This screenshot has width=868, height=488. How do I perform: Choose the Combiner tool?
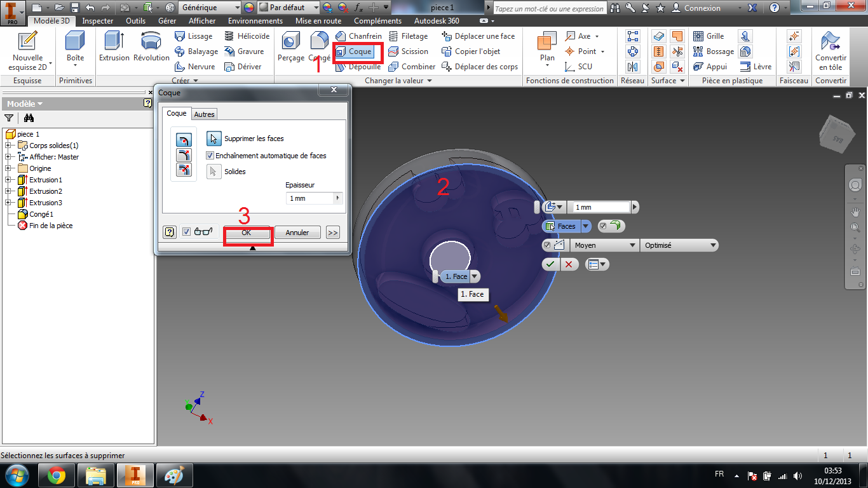click(412, 67)
